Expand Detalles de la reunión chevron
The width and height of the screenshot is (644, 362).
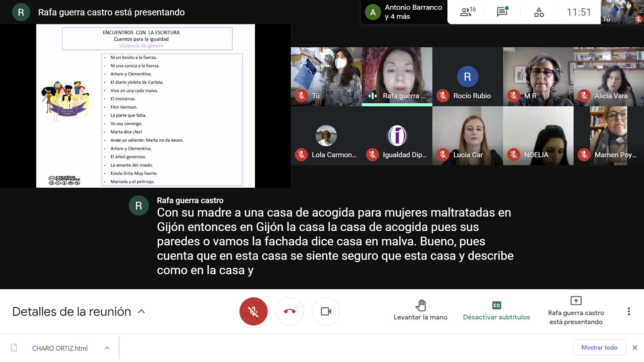(142, 311)
